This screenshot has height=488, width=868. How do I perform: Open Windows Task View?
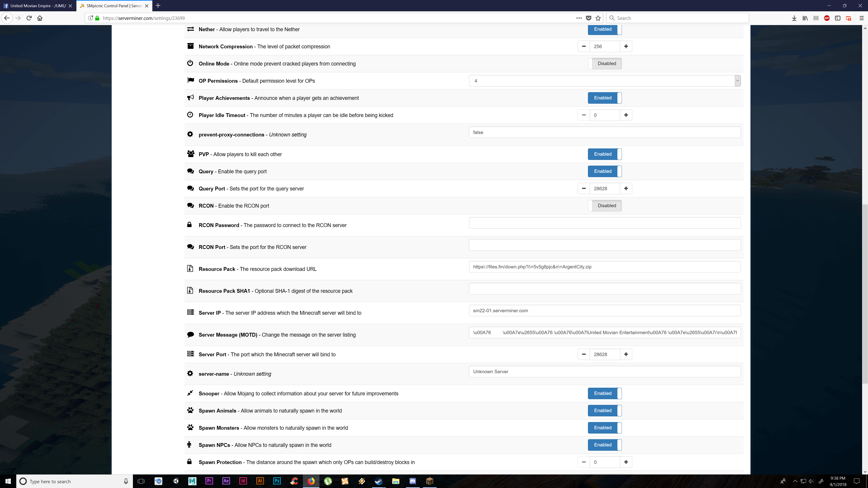tap(141, 481)
